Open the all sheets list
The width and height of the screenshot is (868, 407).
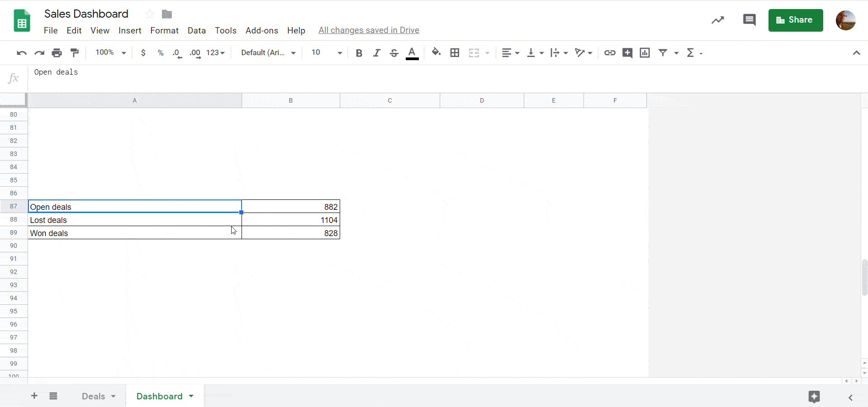click(53, 396)
